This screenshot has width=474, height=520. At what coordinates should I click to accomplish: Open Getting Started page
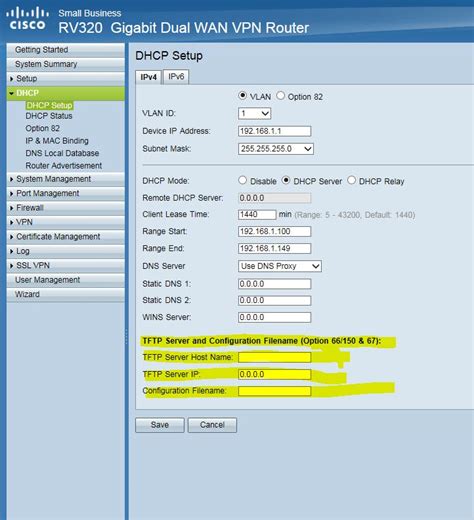pyautogui.click(x=66, y=50)
